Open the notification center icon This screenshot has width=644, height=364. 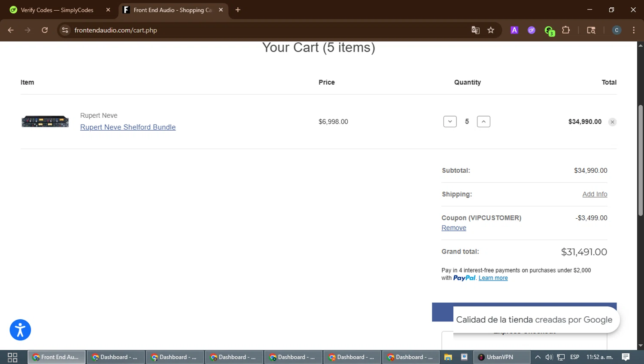pyautogui.click(x=626, y=357)
